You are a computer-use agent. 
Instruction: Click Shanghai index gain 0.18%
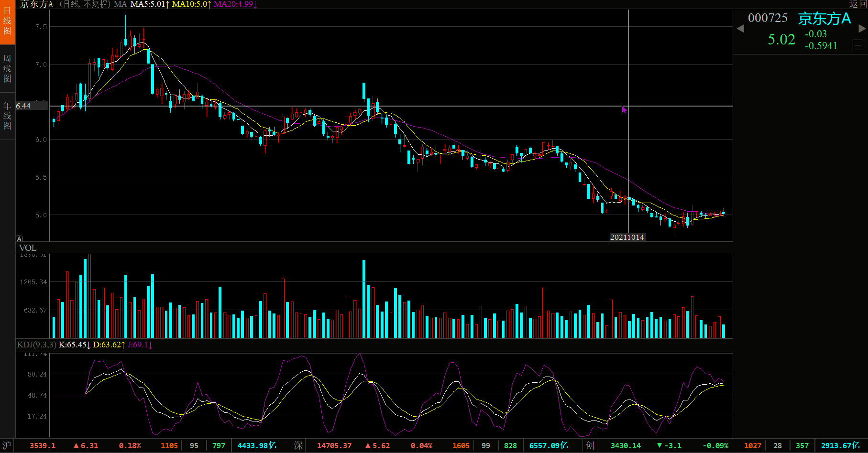[x=130, y=445]
